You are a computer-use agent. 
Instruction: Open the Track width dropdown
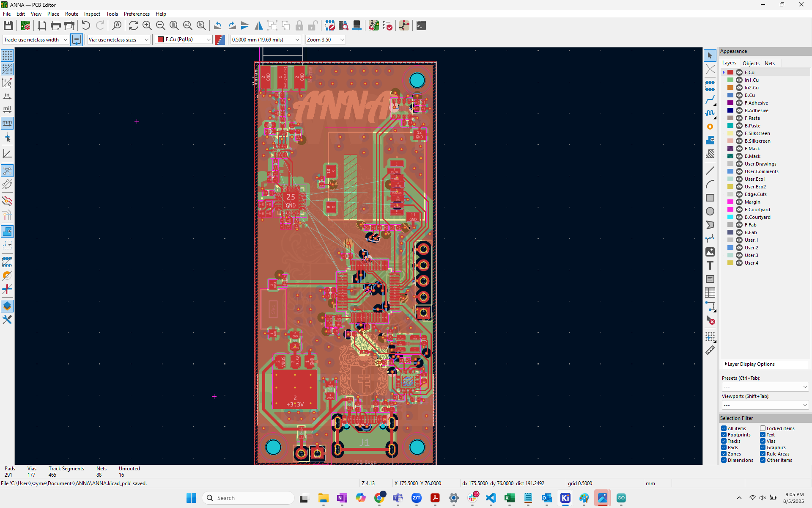(36, 40)
